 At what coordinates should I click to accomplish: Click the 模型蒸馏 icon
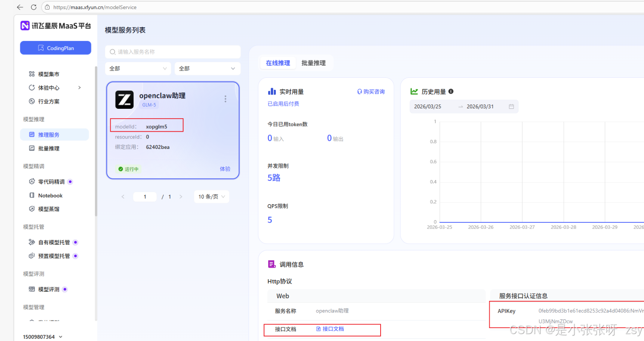[31, 209]
